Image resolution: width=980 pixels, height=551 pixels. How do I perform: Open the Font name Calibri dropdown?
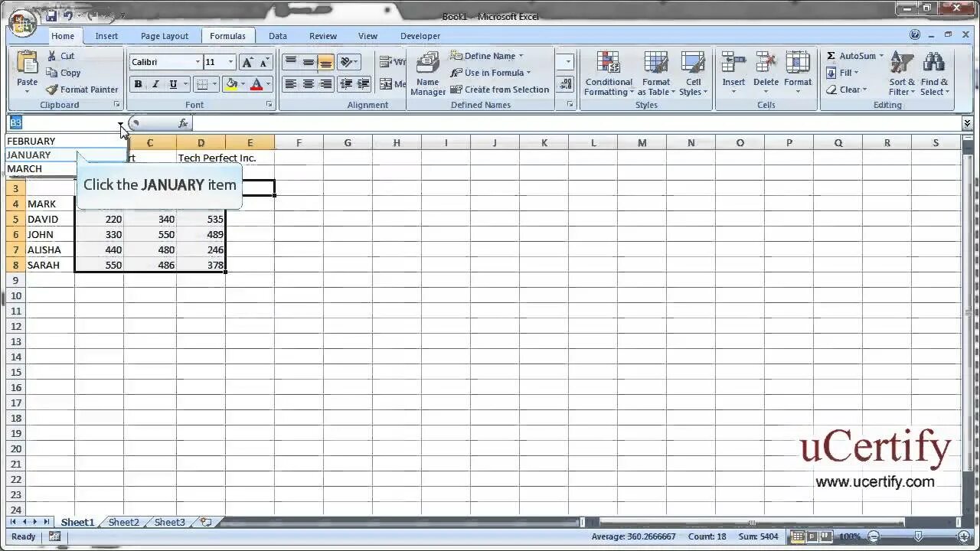tap(198, 62)
